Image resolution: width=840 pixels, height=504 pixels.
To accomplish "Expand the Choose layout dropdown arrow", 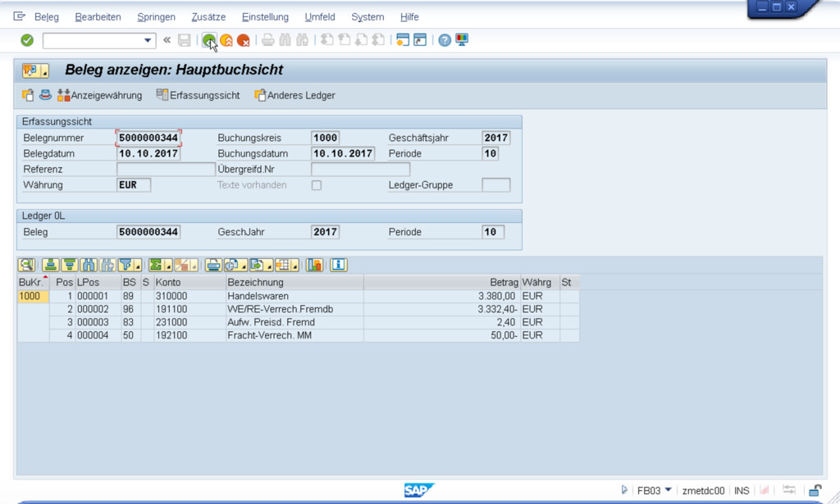I will click(295, 266).
